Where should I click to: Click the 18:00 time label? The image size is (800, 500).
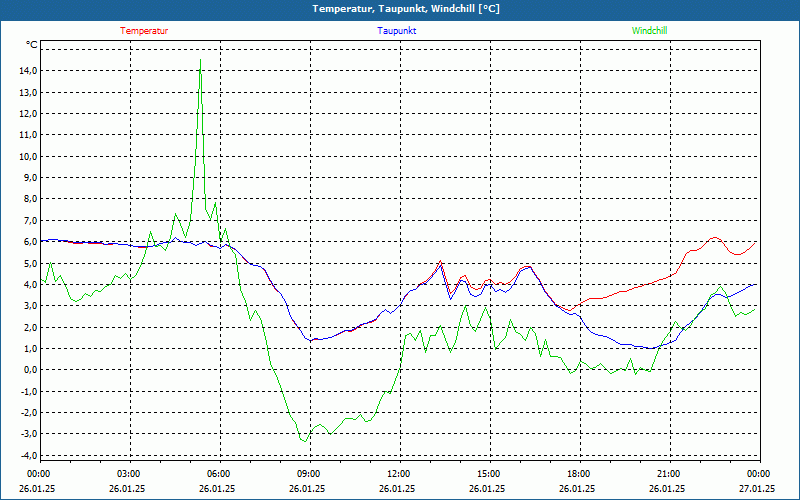click(x=580, y=474)
